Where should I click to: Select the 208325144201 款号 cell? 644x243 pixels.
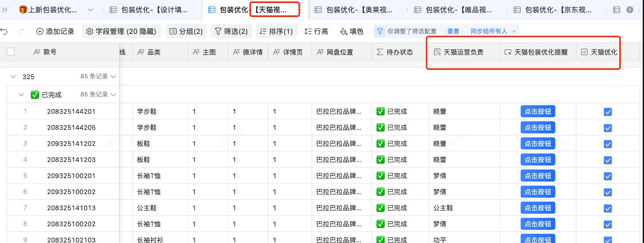(x=71, y=111)
